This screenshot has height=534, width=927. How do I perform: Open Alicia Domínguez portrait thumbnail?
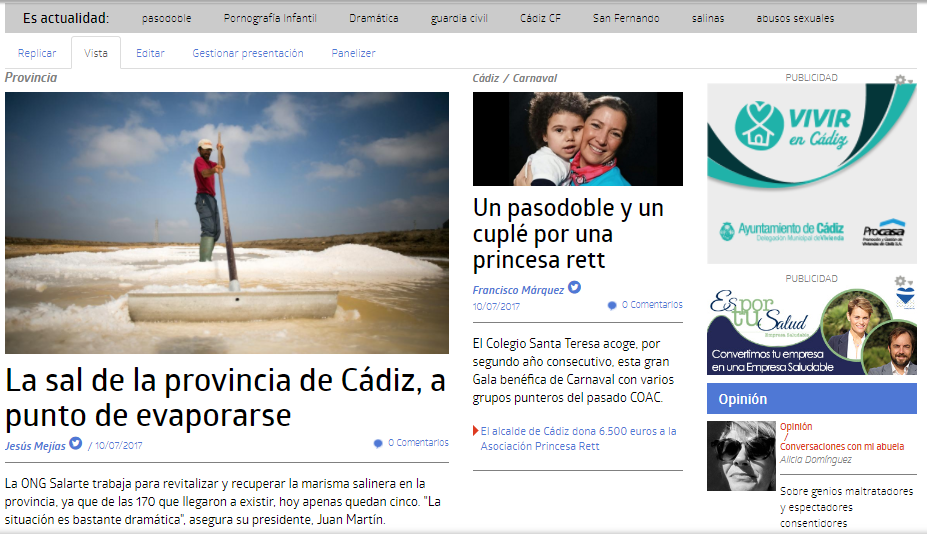[741, 456]
